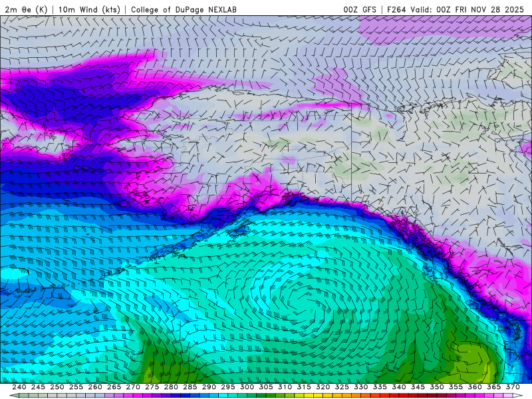Click the 285 value on the color scale
Viewport: 532px width, 399px height.
(x=190, y=387)
